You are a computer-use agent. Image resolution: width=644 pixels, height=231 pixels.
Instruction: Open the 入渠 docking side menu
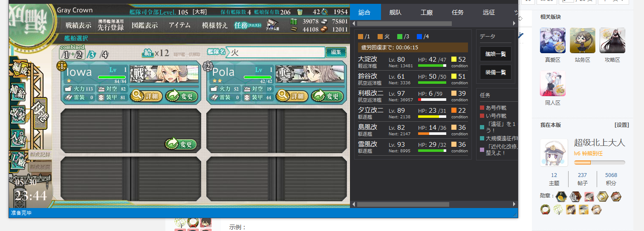click(x=18, y=137)
